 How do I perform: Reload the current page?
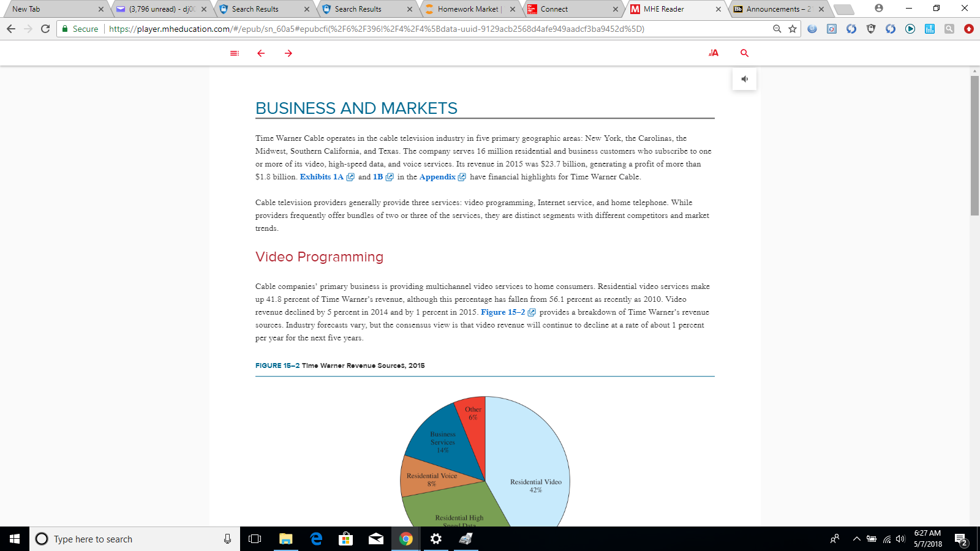click(45, 29)
